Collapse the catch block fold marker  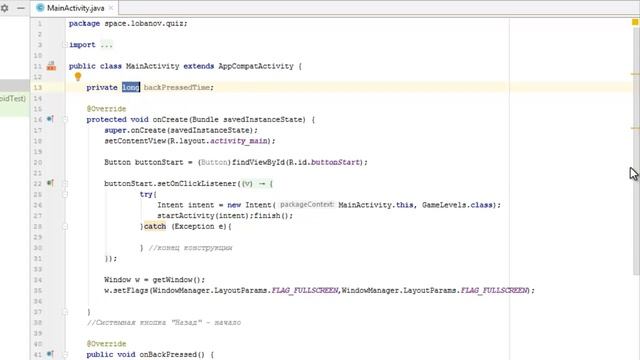tap(65, 227)
